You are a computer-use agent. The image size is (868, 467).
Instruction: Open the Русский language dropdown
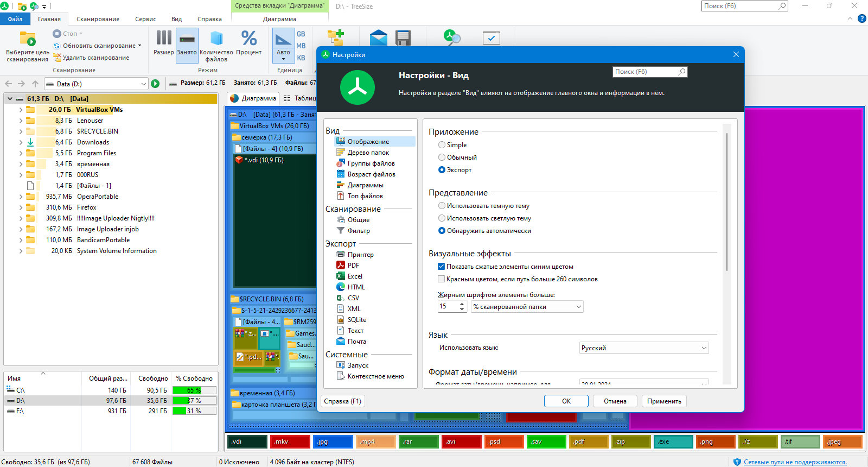click(x=644, y=348)
